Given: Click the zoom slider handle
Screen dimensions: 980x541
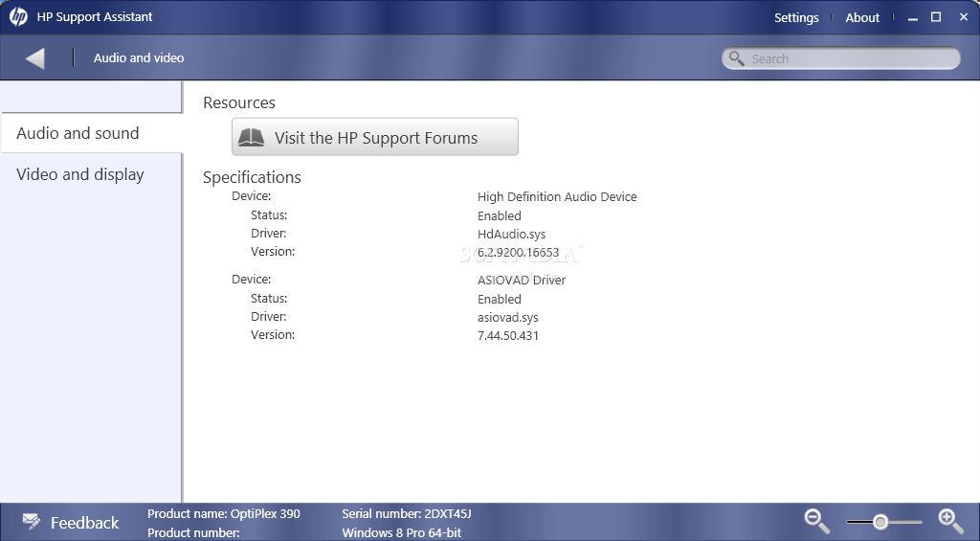Looking at the screenshot, I should point(880,522).
